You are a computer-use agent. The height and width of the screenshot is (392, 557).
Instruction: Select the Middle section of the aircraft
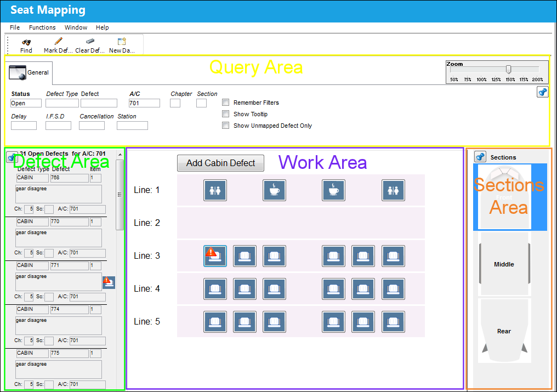504,264
